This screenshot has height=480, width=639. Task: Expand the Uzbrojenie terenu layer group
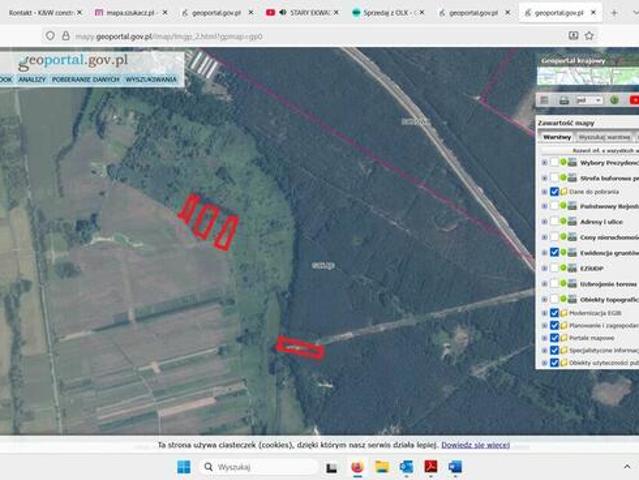click(x=544, y=283)
